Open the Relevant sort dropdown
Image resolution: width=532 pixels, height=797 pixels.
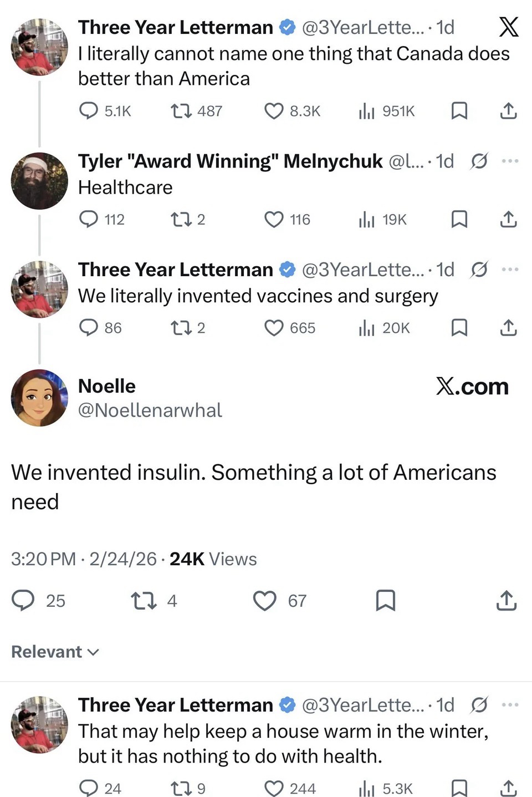55,652
